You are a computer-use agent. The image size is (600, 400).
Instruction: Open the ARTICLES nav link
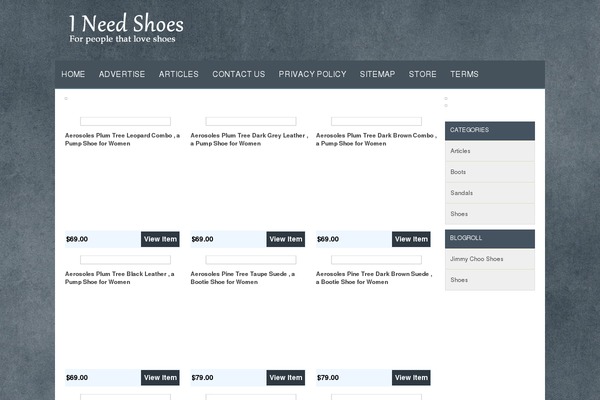click(x=179, y=74)
